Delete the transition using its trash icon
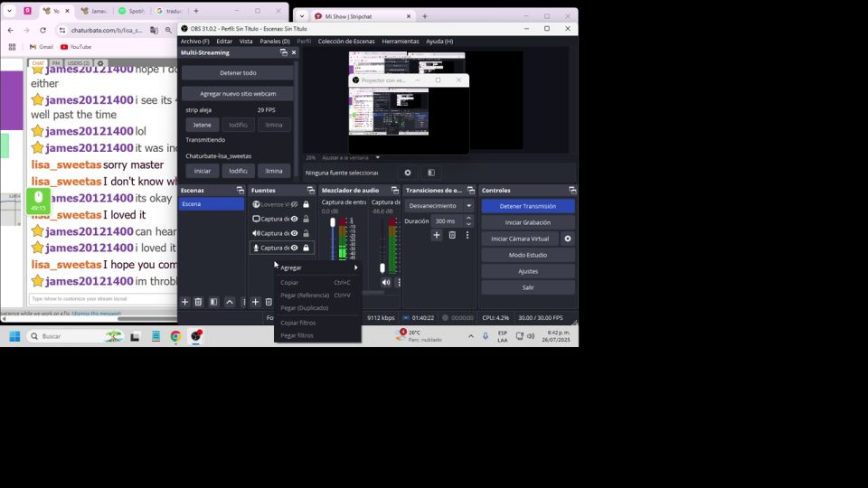 click(x=452, y=235)
